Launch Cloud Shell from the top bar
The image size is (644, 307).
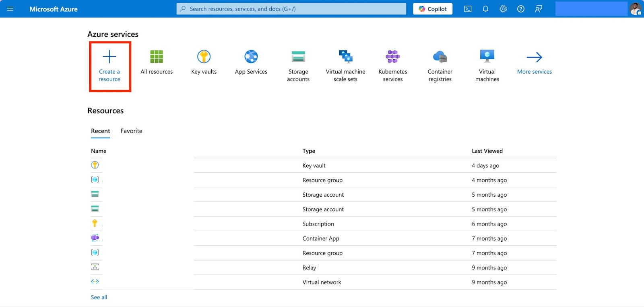468,9
